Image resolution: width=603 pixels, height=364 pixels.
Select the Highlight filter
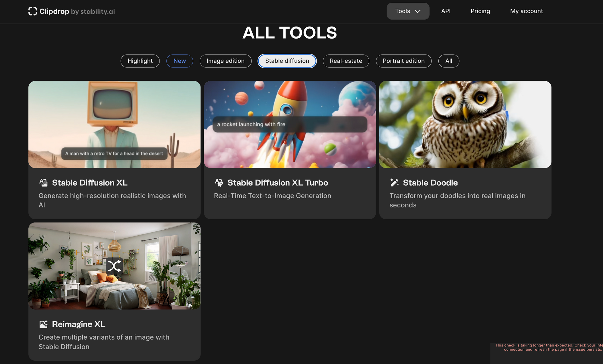point(140,61)
